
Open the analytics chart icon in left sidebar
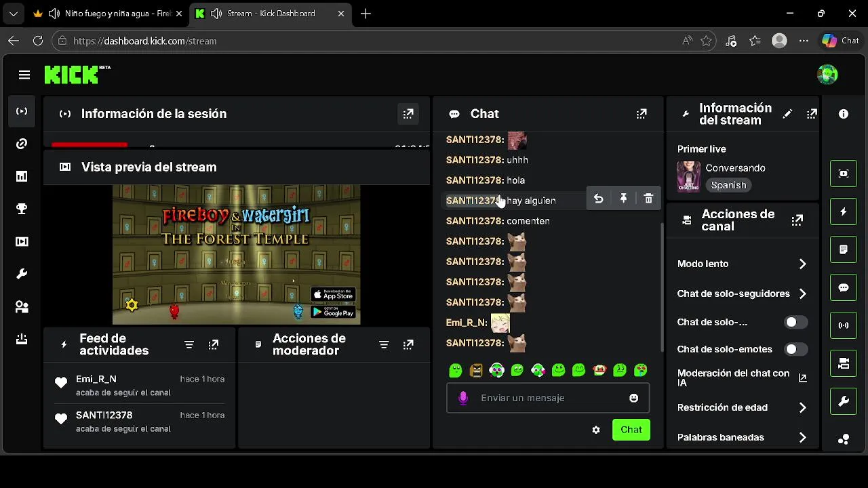(22, 176)
